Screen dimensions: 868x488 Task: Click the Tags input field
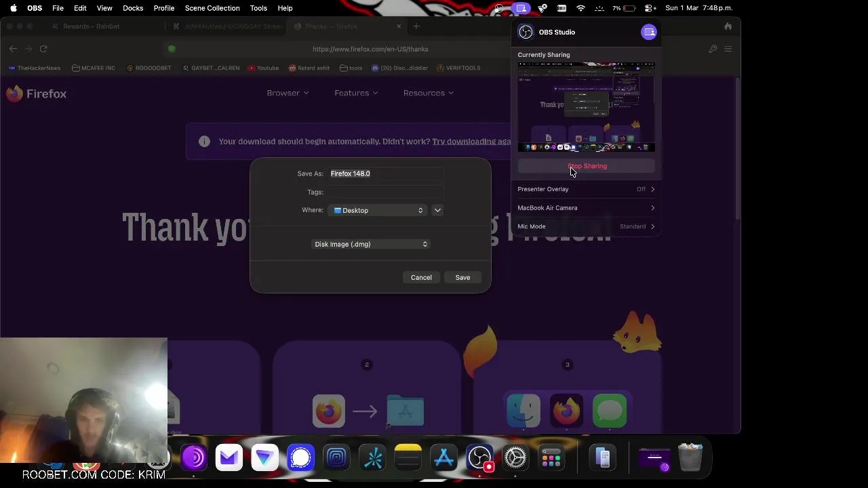pos(386,192)
